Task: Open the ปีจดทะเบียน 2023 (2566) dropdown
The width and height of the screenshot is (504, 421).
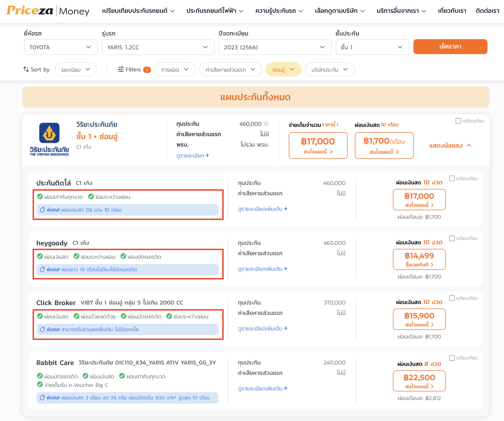Action: (275, 47)
